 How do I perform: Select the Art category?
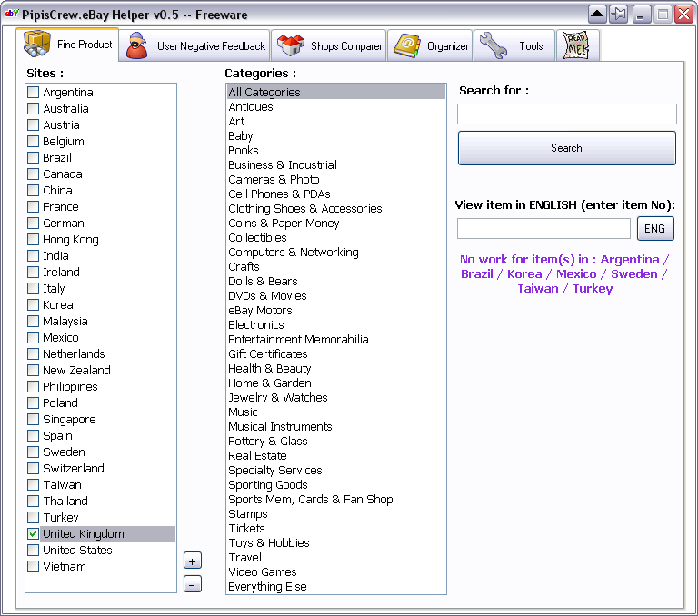pos(336,121)
